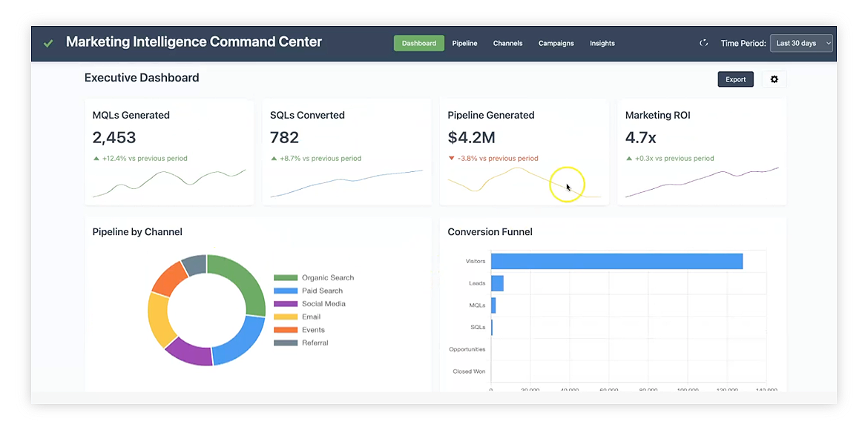Image resolution: width=868 pixels, height=430 pixels.
Task: Open the Time Period dropdown
Action: [x=801, y=44]
